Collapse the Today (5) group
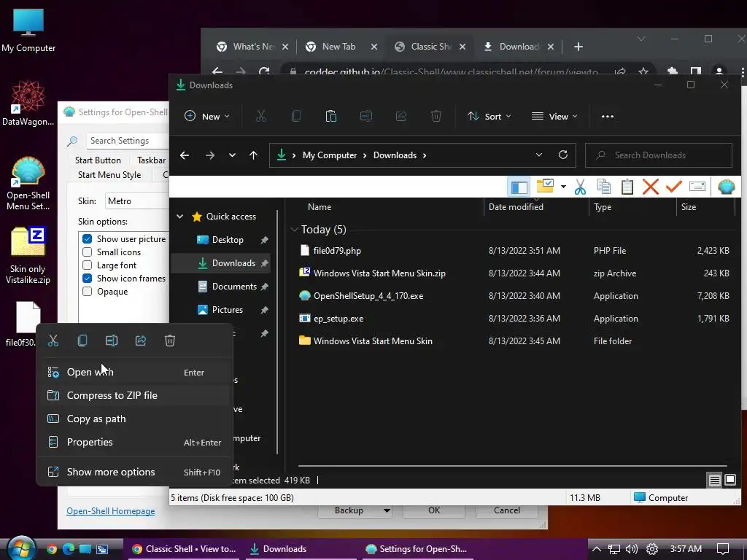This screenshot has width=747, height=560. 294,230
